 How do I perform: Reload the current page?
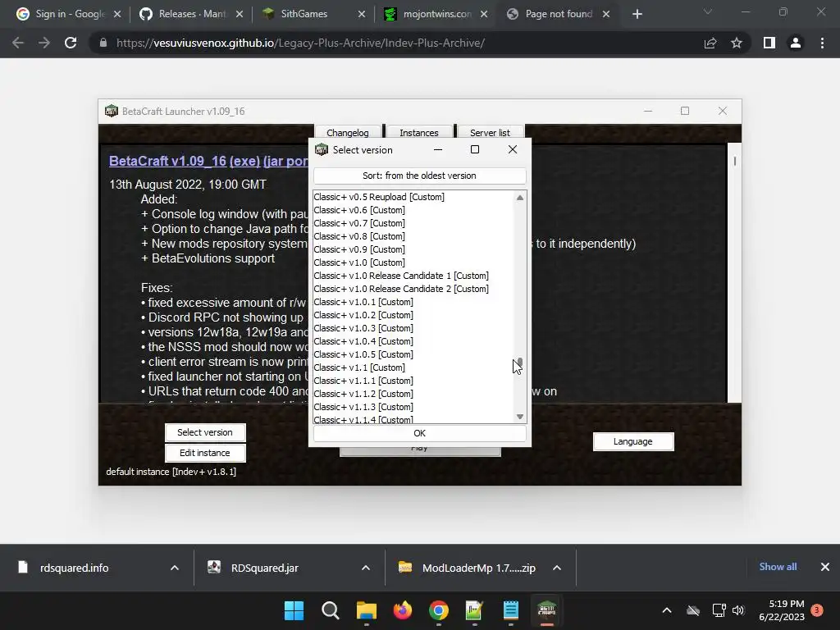point(71,43)
